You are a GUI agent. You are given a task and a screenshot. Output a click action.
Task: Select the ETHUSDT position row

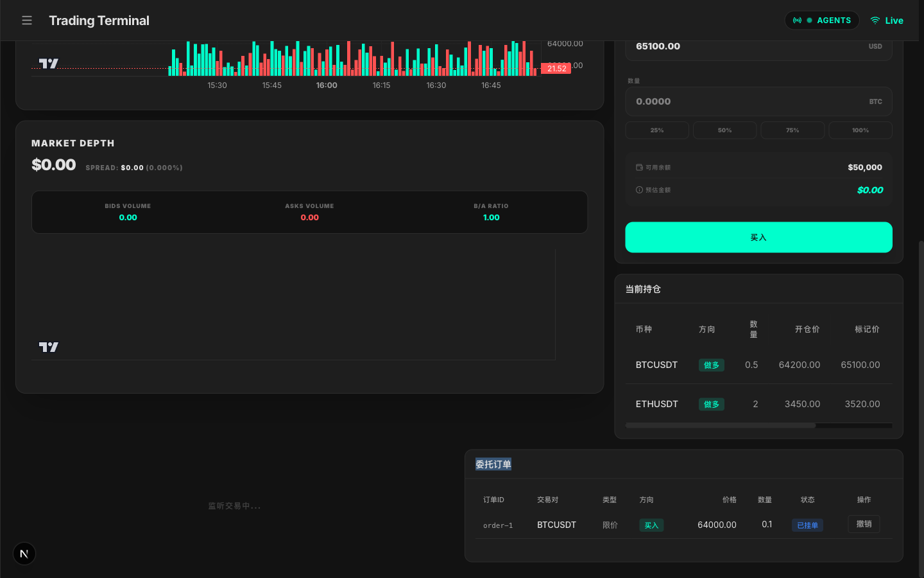point(758,404)
